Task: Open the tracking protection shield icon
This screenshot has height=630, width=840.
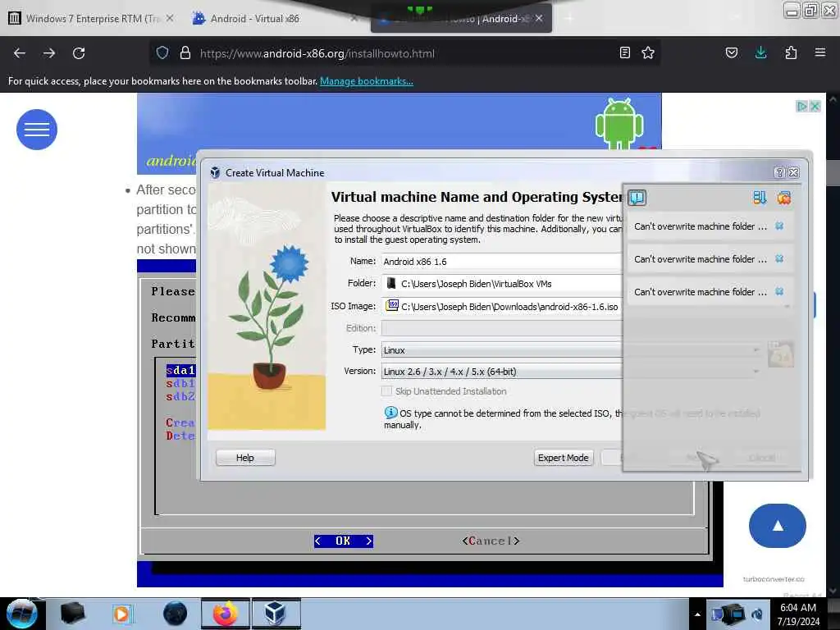Action: tap(162, 53)
